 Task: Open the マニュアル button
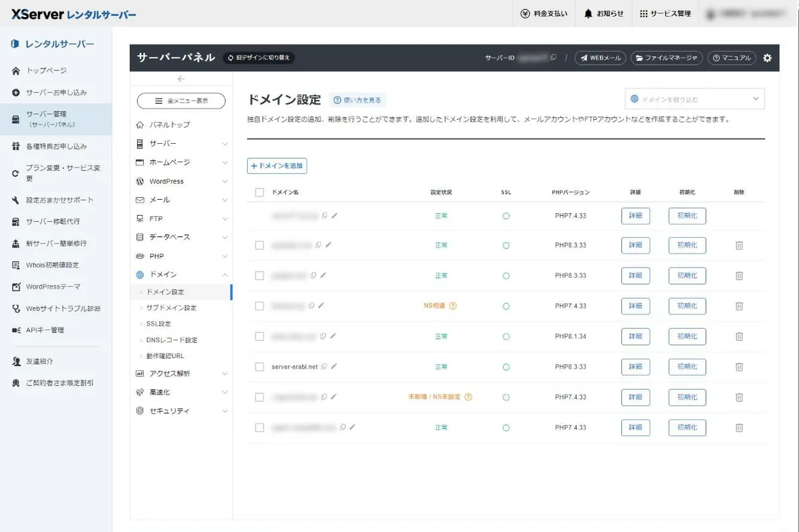732,58
